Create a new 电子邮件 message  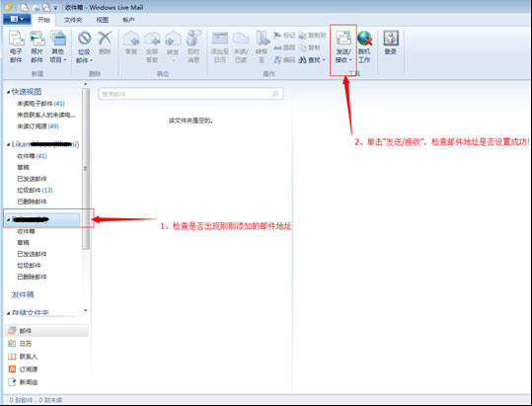(x=16, y=46)
